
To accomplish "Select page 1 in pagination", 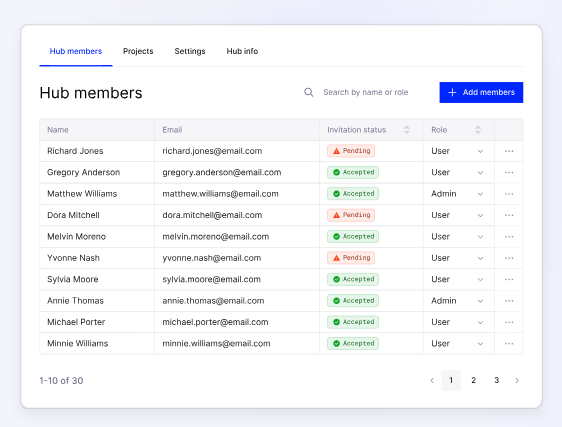I will [451, 380].
